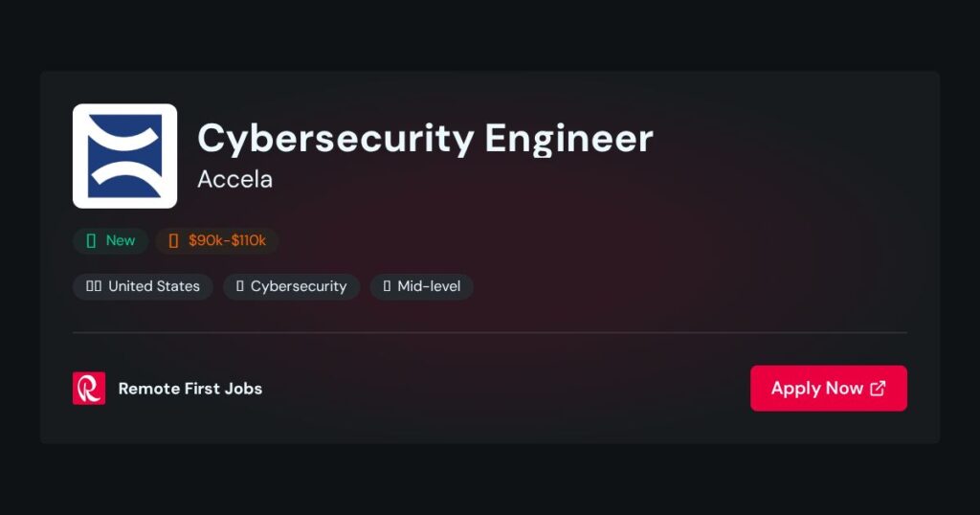Select the Mid-level experience tag
Screen dimensions: 980x515
tap(422, 286)
